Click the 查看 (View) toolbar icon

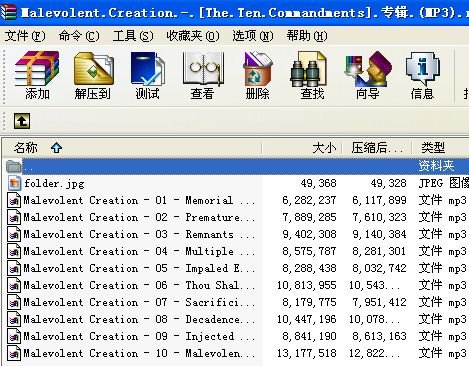tap(202, 75)
